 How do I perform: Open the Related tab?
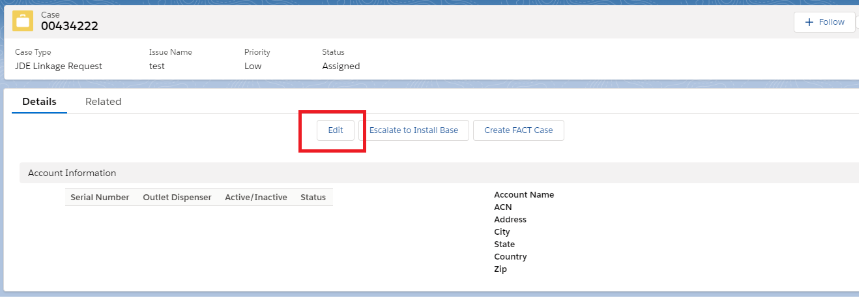tap(103, 102)
